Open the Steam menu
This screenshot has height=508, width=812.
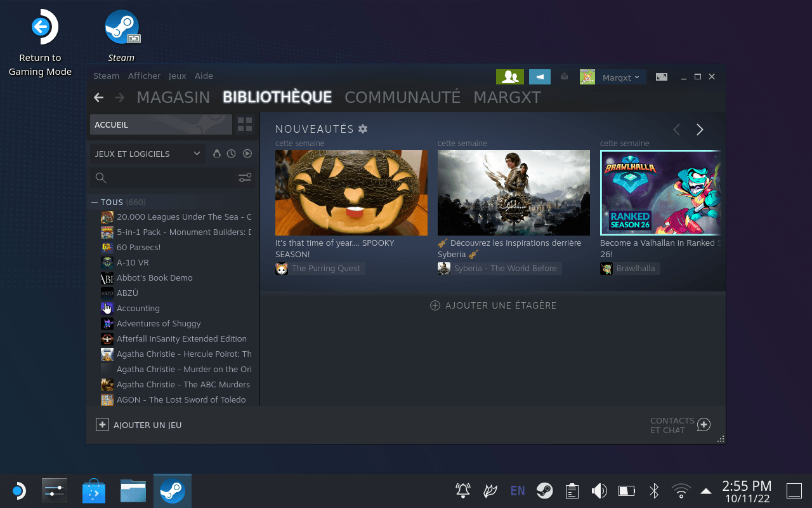click(107, 76)
